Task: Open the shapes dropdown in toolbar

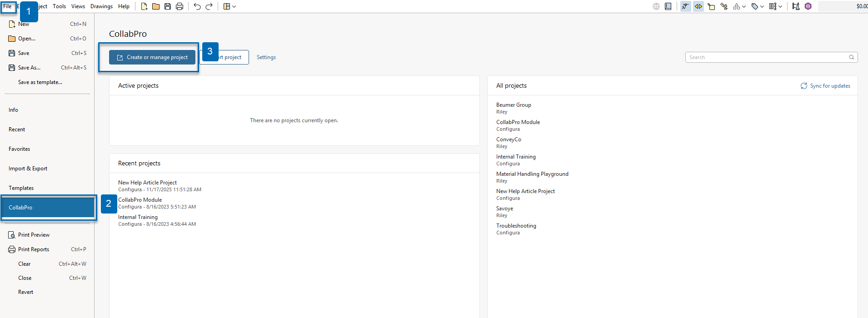Action: 739,6
